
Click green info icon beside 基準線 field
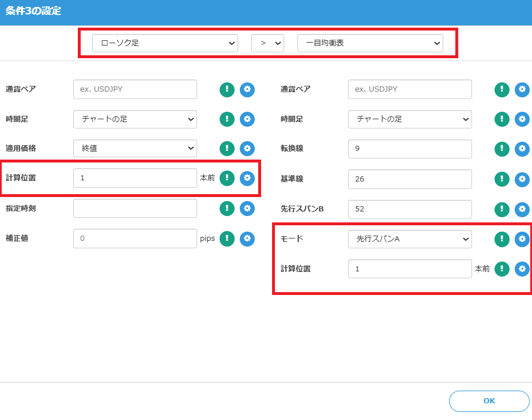[502, 179]
